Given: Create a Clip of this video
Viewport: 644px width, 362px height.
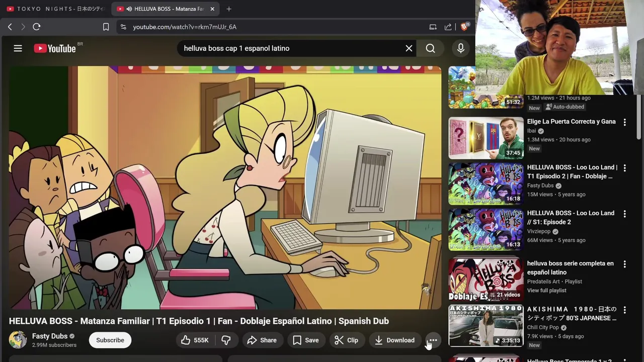Looking at the screenshot, I should pyautogui.click(x=346, y=340).
